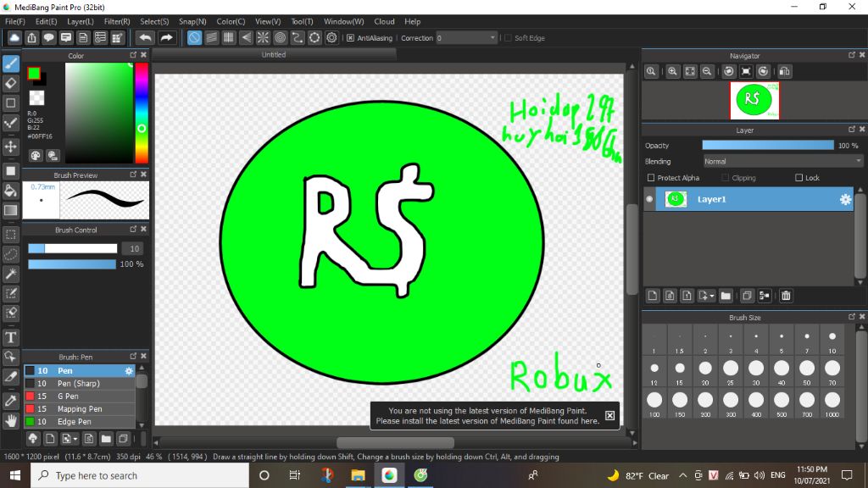This screenshot has height=488, width=868.
Task: Enable the Lock layer checkbox
Action: click(798, 178)
